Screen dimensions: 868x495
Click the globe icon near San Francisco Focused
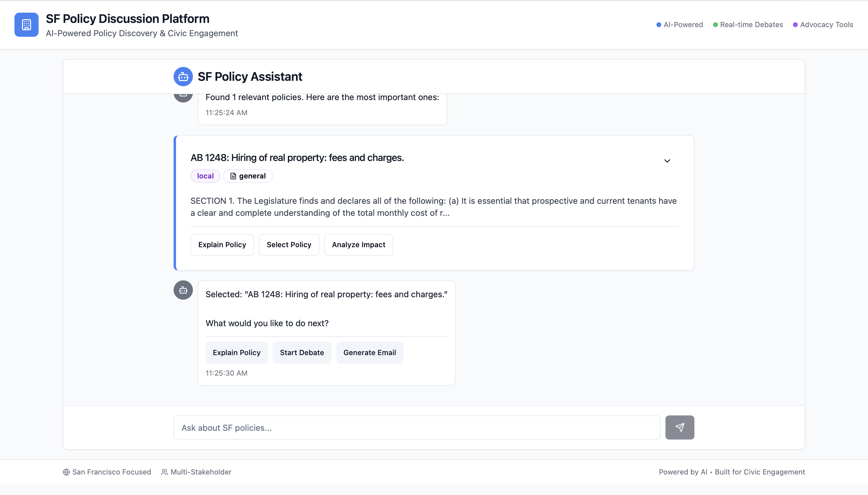(66, 472)
